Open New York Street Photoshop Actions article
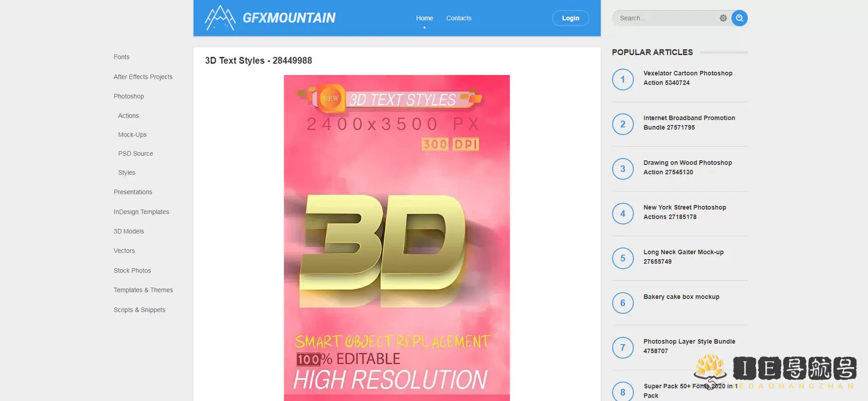868x401 pixels. [x=685, y=212]
